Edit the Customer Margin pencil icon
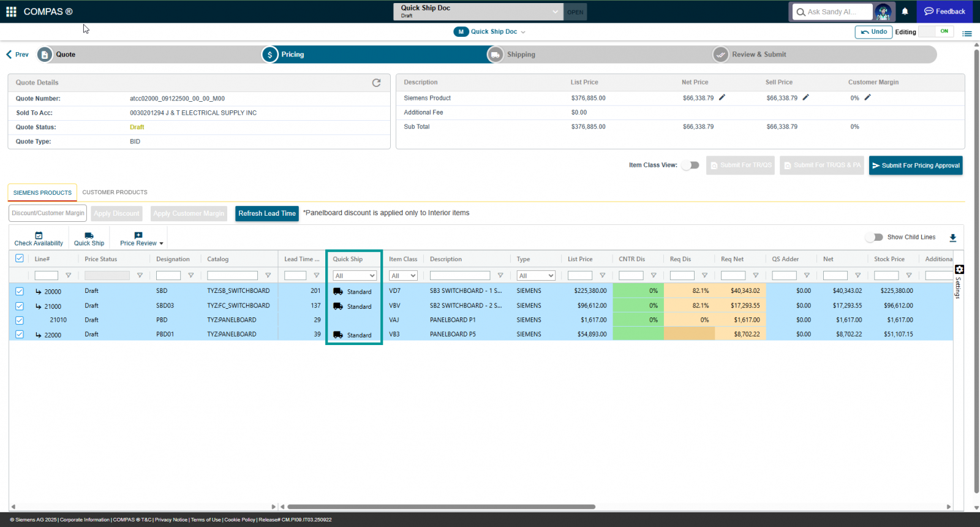 click(x=867, y=97)
